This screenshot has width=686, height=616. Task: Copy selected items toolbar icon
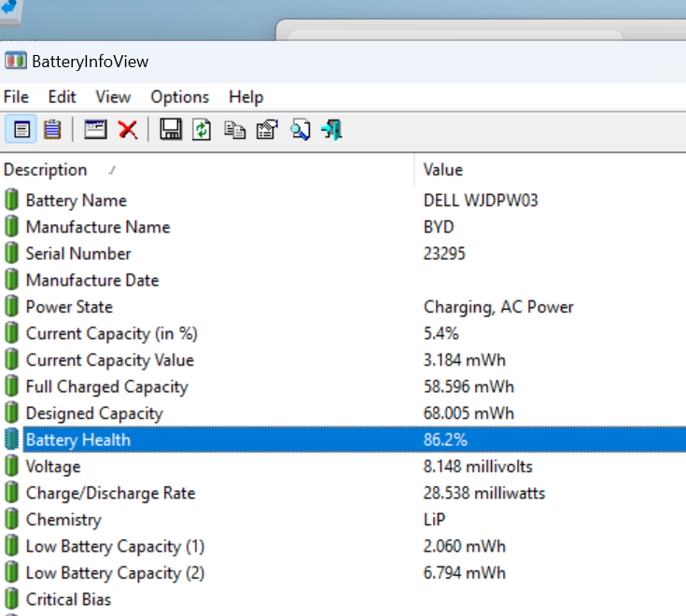(235, 130)
